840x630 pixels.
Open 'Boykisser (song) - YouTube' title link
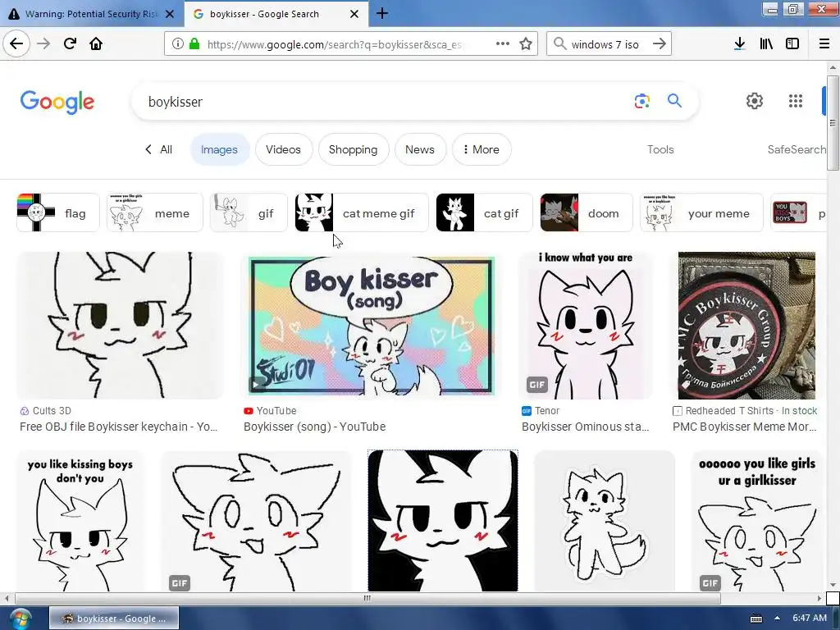314,427
